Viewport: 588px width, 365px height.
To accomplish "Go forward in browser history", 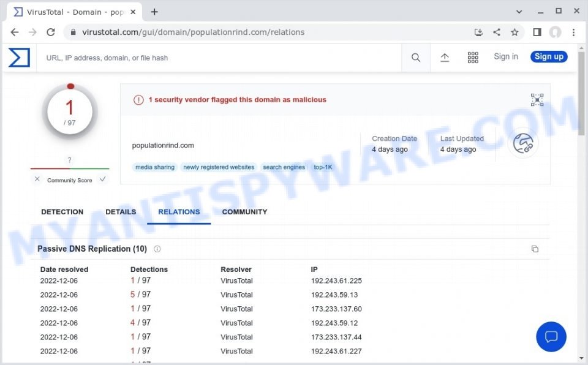I will tap(32, 32).
